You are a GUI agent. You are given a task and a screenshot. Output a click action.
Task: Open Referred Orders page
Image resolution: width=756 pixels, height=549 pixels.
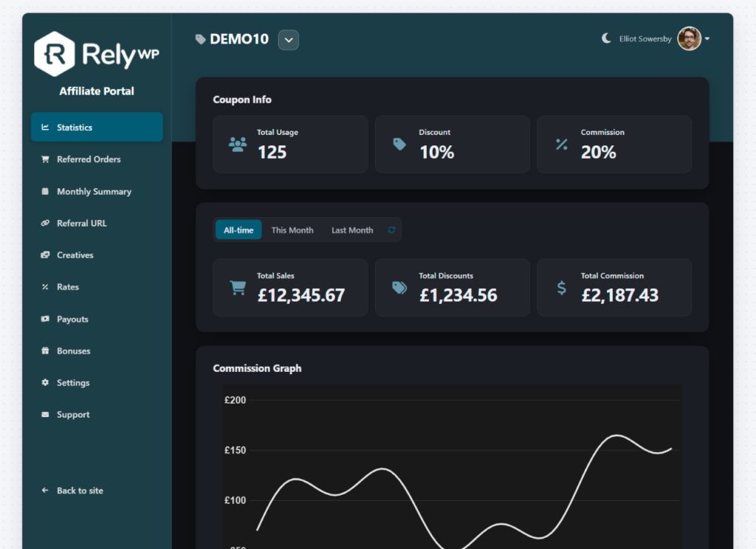click(x=97, y=159)
